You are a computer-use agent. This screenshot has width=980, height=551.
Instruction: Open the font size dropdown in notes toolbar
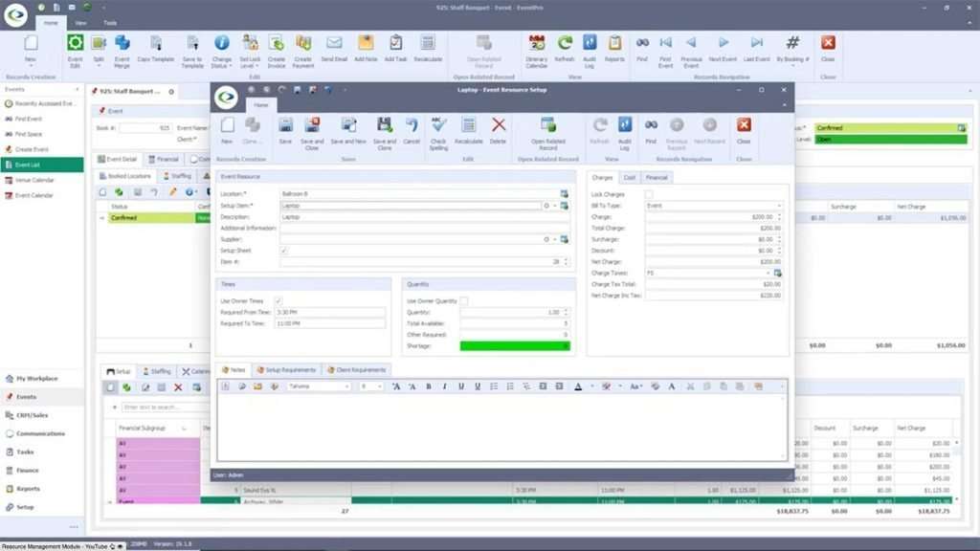[379, 386]
